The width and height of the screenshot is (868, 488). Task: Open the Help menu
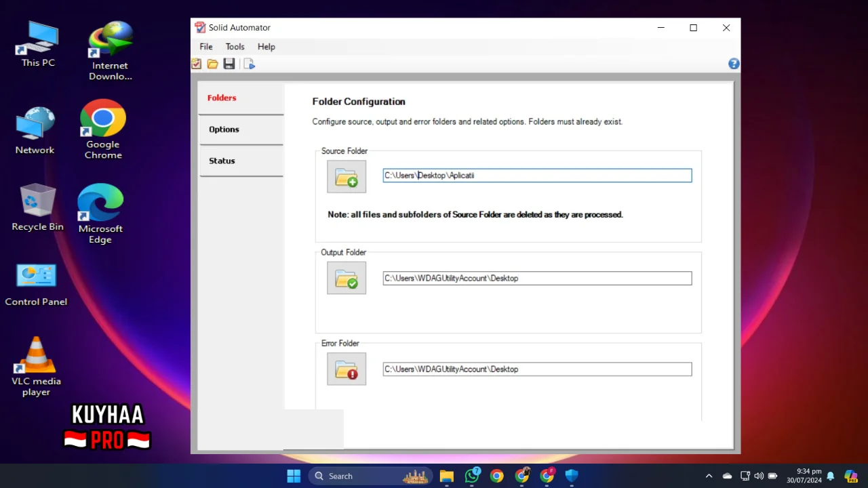(x=267, y=47)
